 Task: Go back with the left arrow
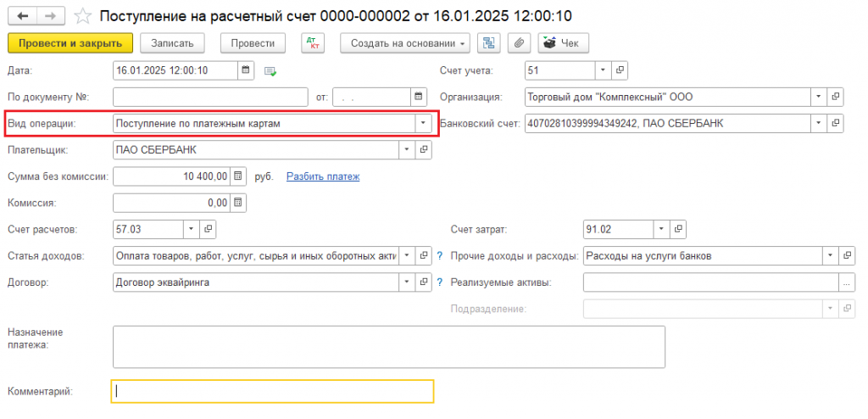click(x=23, y=16)
